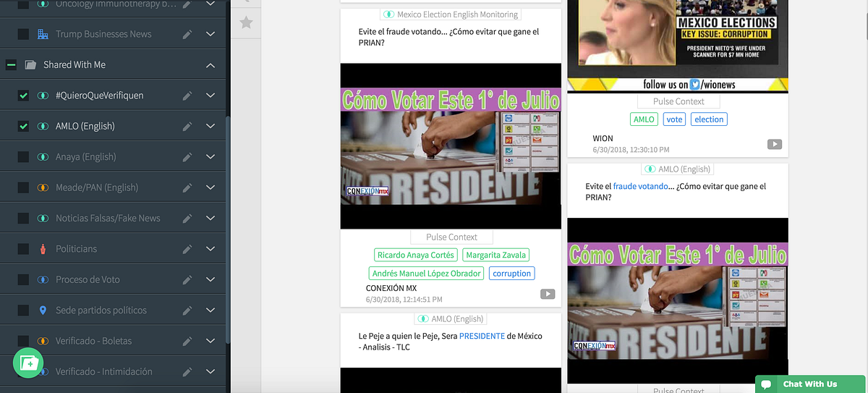Viewport: 868px width, 393px height.
Task: Uncheck the AMLO (English) checkbox
Action: 23,126
